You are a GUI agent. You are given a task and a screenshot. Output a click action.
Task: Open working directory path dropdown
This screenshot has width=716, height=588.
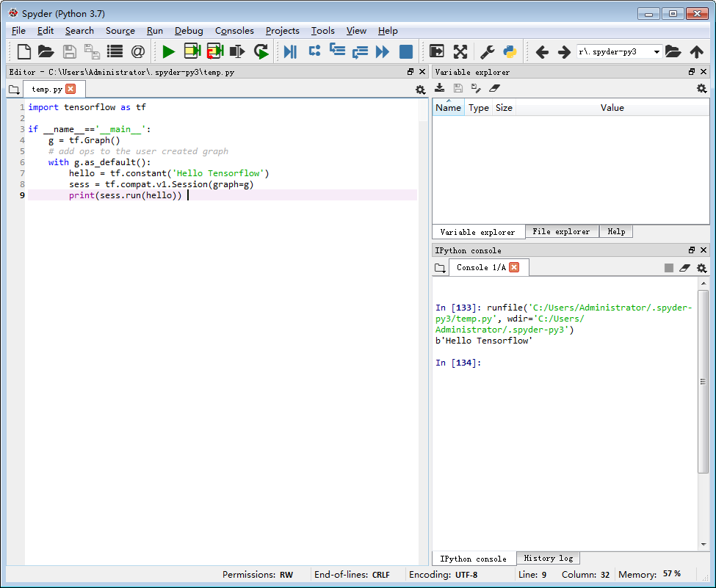click(x=657, y=52)
